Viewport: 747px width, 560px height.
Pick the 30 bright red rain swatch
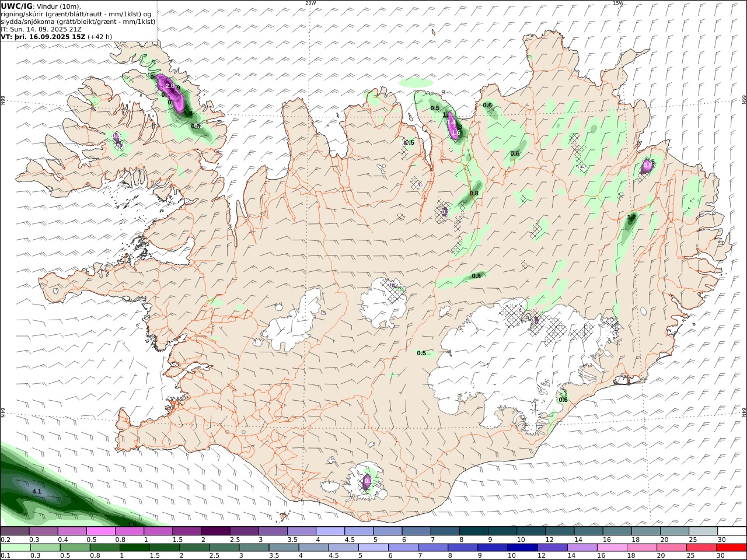click(x=731, y=548)
